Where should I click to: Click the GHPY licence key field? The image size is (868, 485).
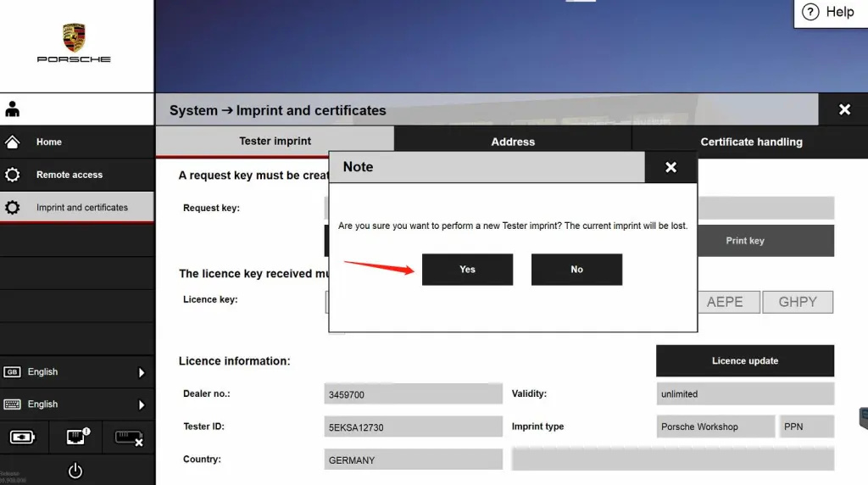(797, 302)
